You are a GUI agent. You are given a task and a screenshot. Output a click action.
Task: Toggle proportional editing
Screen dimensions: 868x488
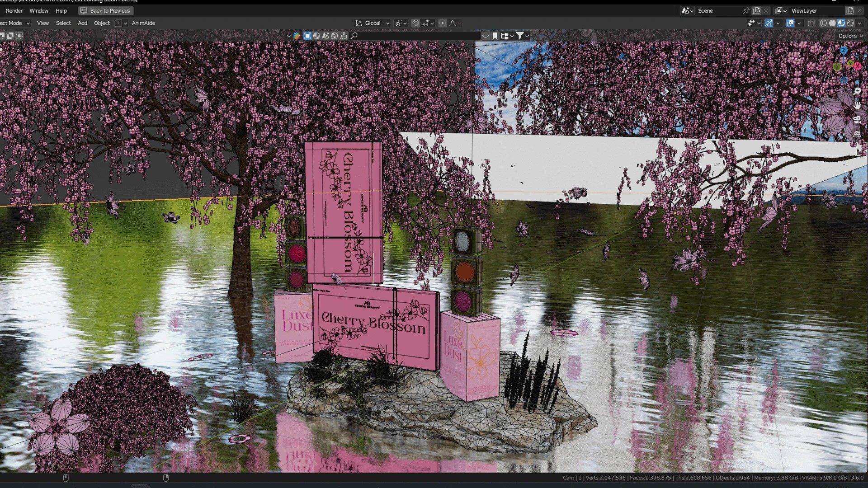[443, 23]
